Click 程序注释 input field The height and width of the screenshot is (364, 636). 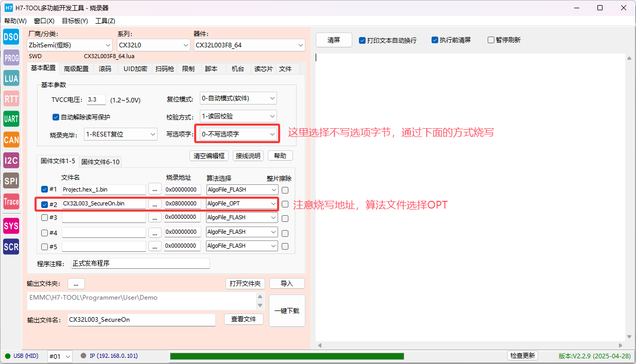[141, 263]
